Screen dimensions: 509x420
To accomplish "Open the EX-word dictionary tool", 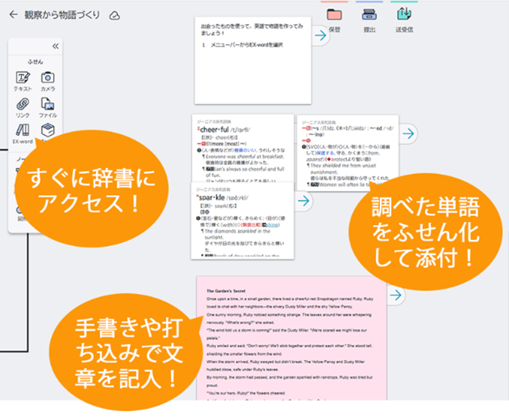I will coord(23,132).
